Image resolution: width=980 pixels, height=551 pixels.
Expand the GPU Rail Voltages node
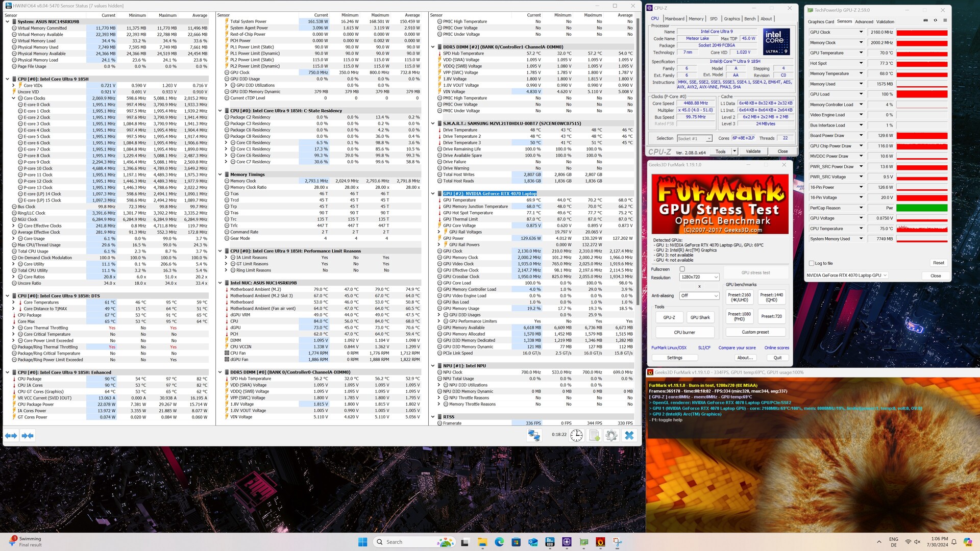pyautogui.click(x=439, y=232)
